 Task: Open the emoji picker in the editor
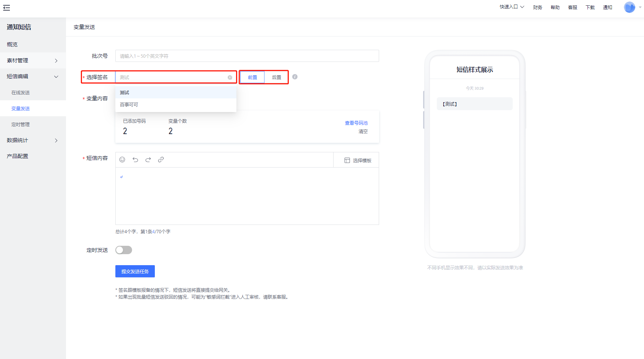[122, 160]
